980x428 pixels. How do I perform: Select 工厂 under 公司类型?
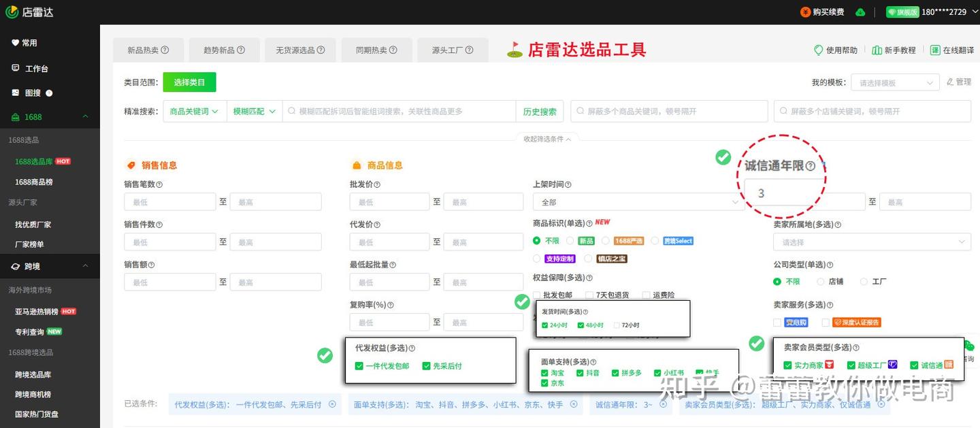click(864, 281)
